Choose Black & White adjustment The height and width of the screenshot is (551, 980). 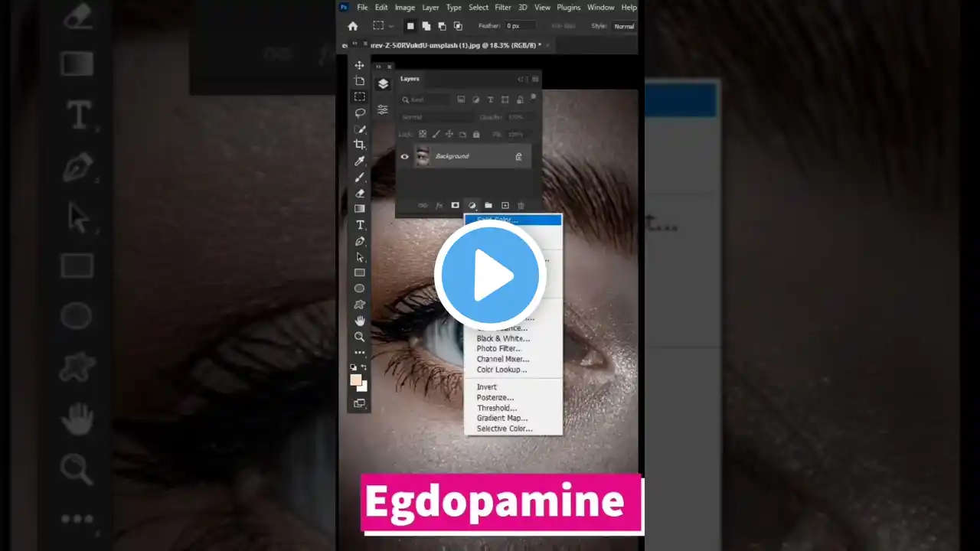(x=503, y=338)
